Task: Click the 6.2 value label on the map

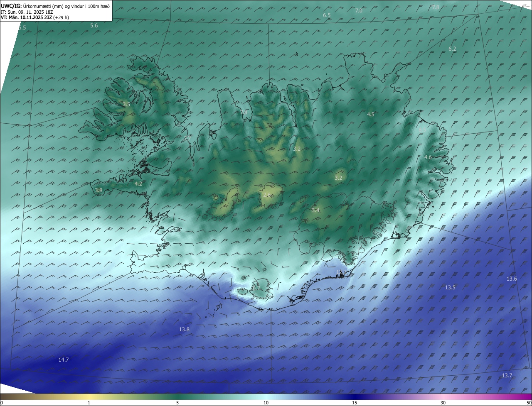Action: pyautogui.click(x=452, y=49)
